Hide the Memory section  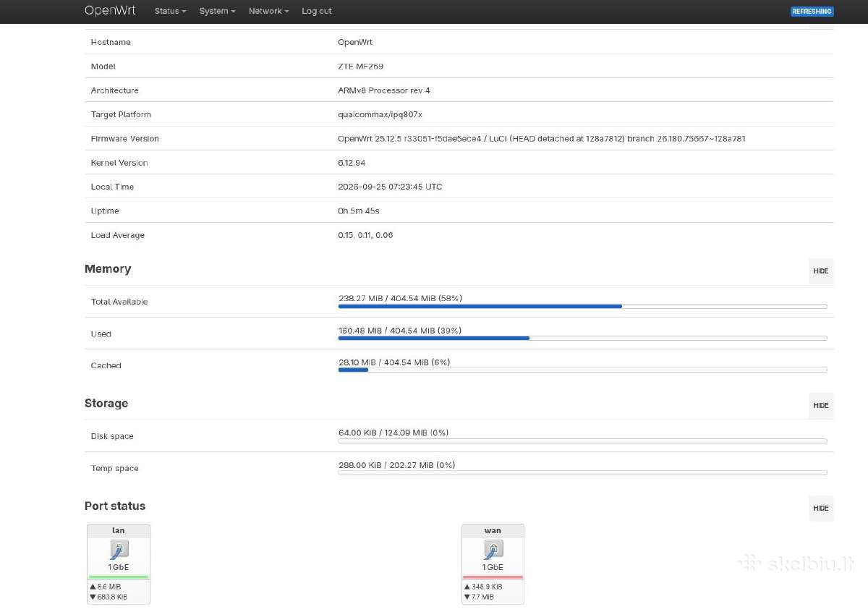point(821,271)
